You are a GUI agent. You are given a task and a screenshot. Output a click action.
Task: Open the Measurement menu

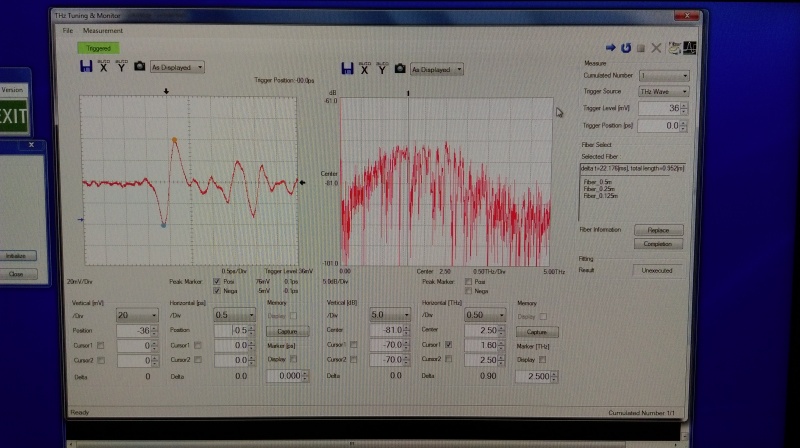pos(102,31)
